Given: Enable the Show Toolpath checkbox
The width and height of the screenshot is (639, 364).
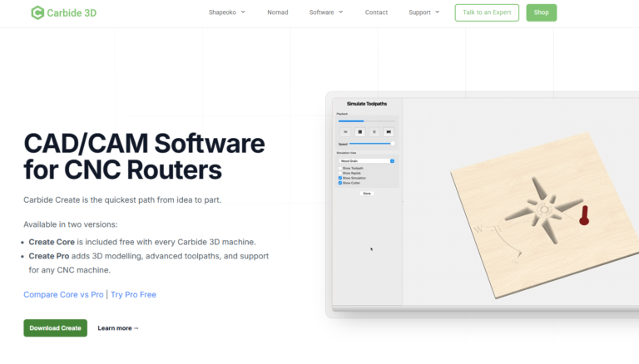Looking at the screenshot, I should [340, 168].
